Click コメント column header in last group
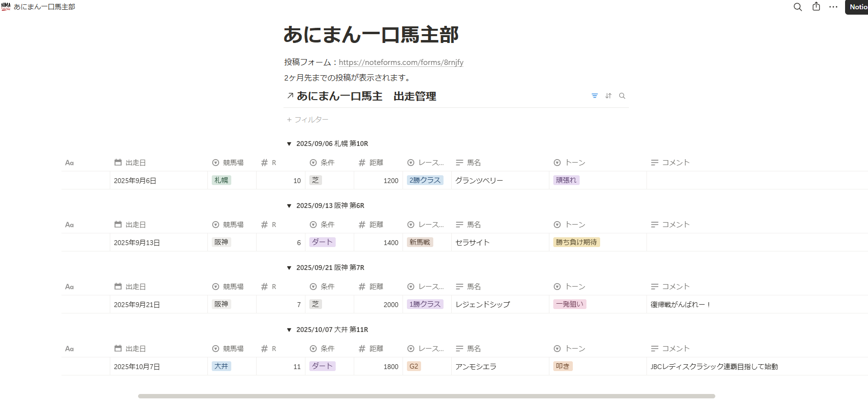Screen dimensions: 868x414 click(x=675, y=349)
